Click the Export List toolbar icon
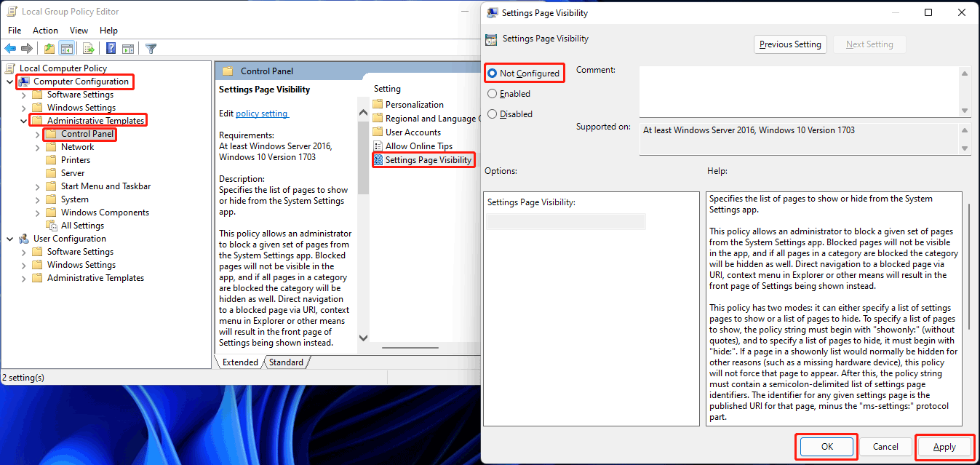Image resolution: width=980 pixels, height=465 pixels. 88,48
